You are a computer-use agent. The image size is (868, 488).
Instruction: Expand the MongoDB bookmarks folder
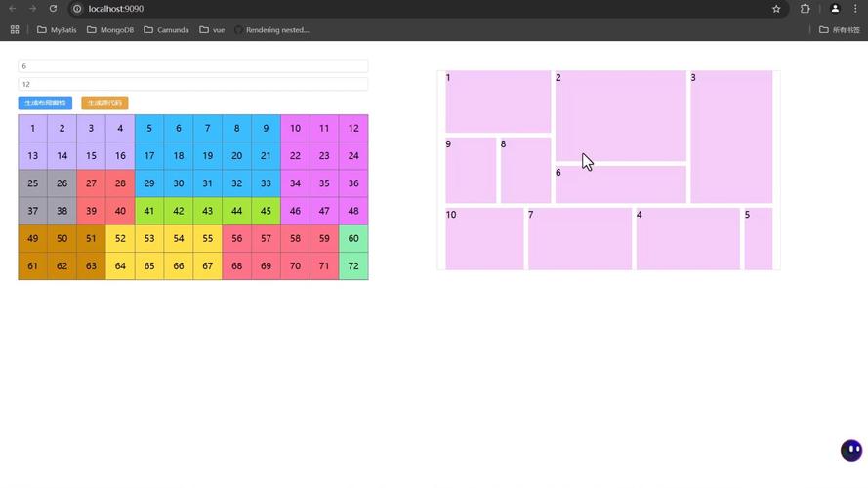110,30
